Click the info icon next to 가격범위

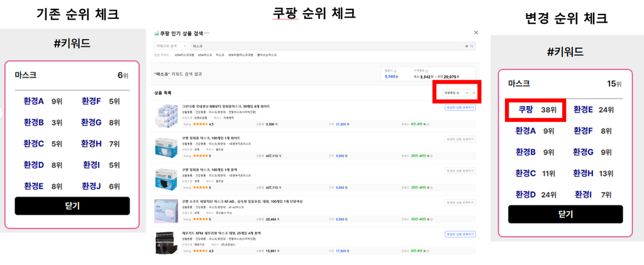click(x=427, y=71)
